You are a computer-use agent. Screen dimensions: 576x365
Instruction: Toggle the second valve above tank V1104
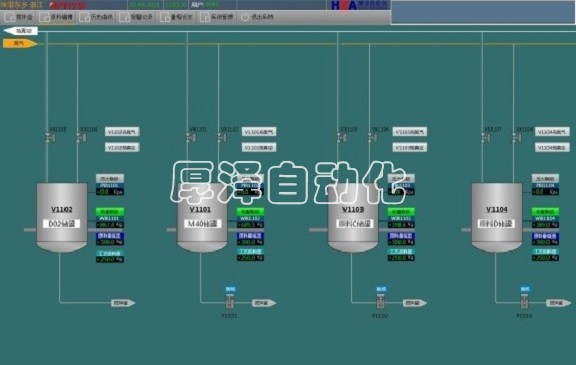(514, 138)
